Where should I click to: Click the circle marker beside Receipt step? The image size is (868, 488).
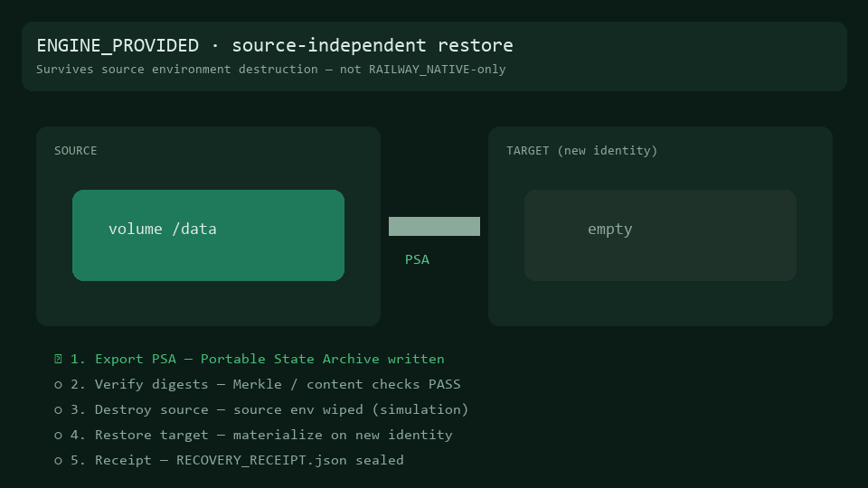tap(58, 461)
